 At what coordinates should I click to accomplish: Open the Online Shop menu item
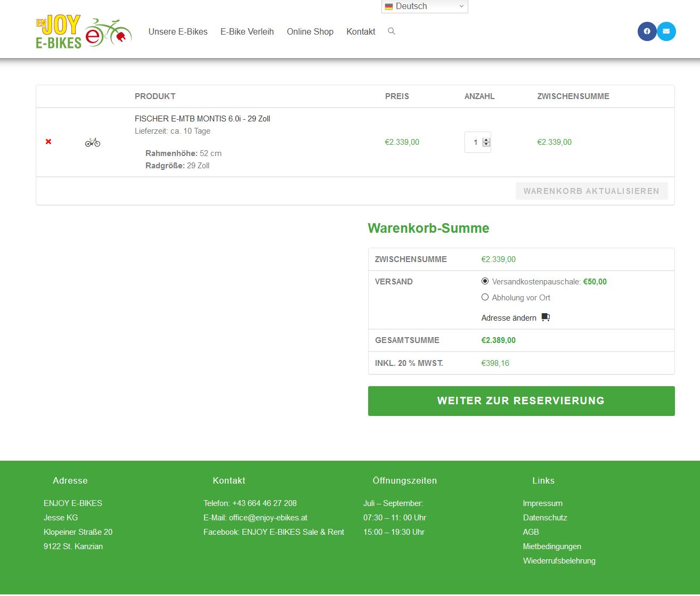tap(310, 31)
